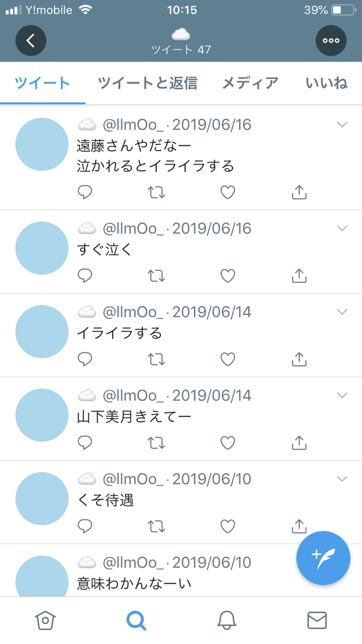Tap the back arrow button
Image resolution: width=362 pixels, height=644 pixels.
[x=31, y=41]
